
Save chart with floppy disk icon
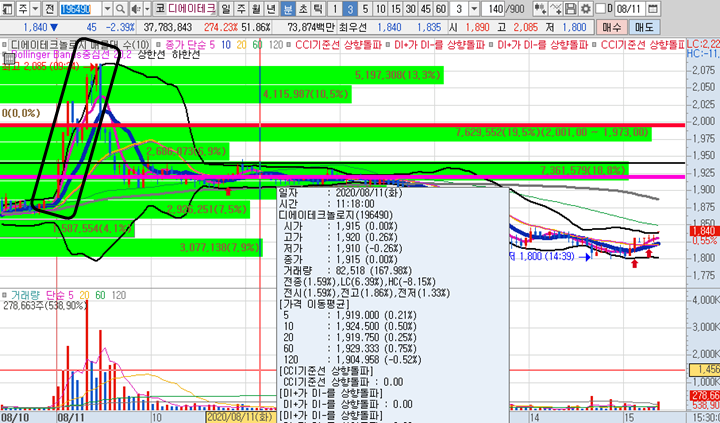pos(570,8)
